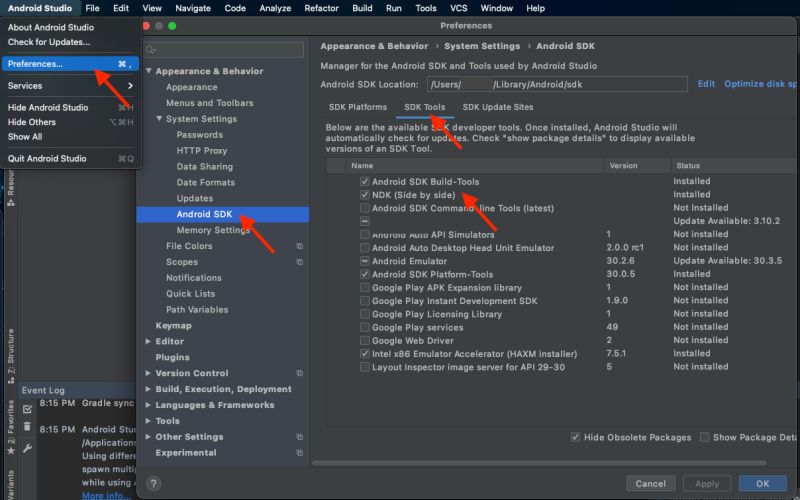The width and height of the screenshot is (800, 500).
Task: Check Android SDK Command-line Tools (latest)
Action: (364, 208)
